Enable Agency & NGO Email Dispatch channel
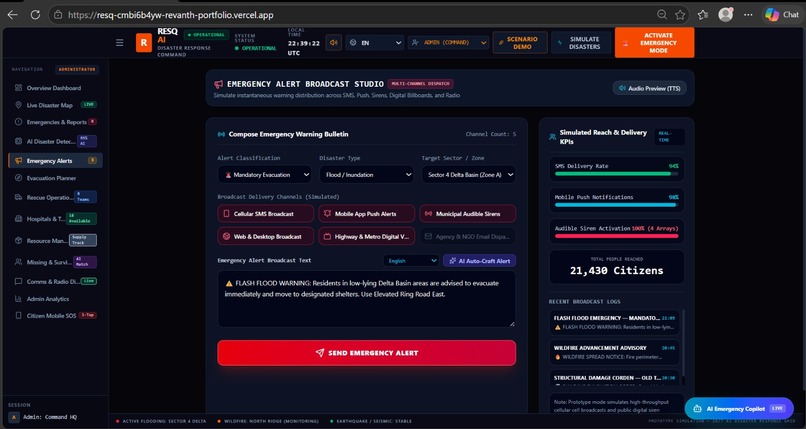 pyautogui.click(x=468, y=236)
